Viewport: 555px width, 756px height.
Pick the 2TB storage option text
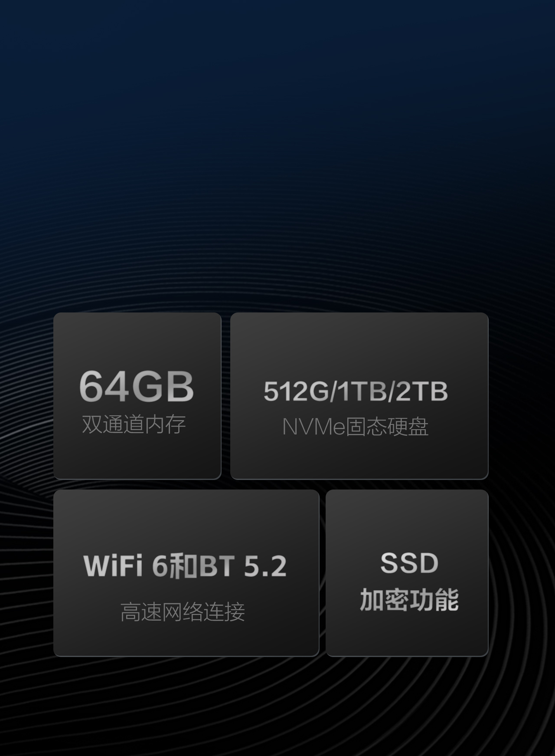[x=421, y=391]
